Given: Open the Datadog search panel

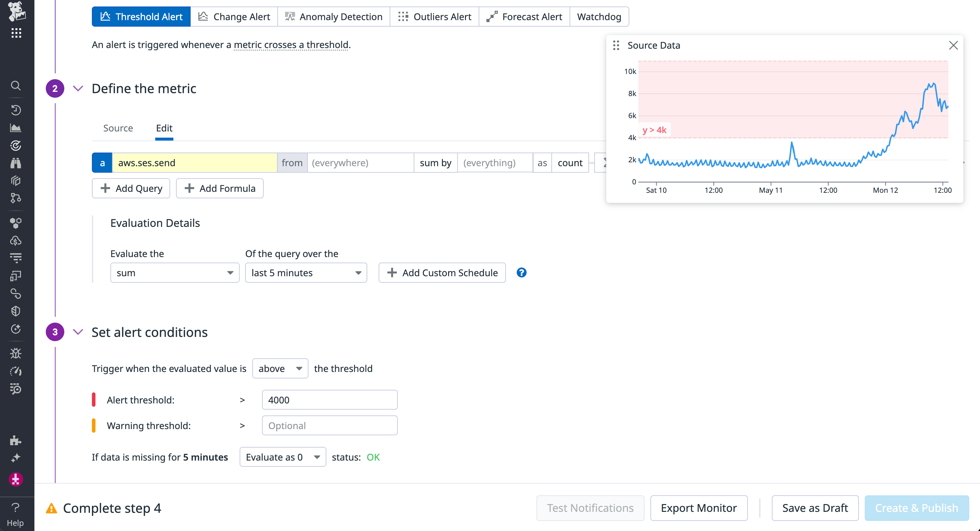Looking at the screenshot, I should [x=16, y=86].
